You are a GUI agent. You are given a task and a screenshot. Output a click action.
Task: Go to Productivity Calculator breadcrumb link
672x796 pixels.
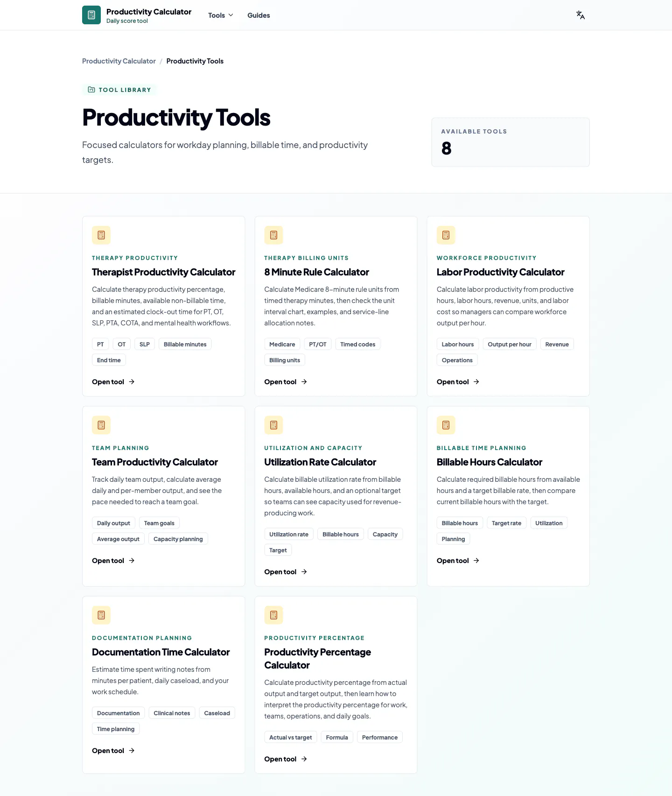[x=119, y=61]
